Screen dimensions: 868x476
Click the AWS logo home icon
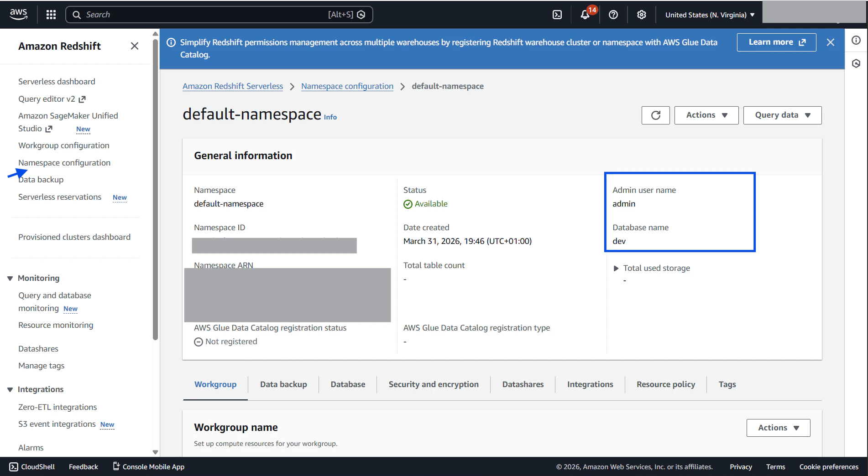point(18,14)
